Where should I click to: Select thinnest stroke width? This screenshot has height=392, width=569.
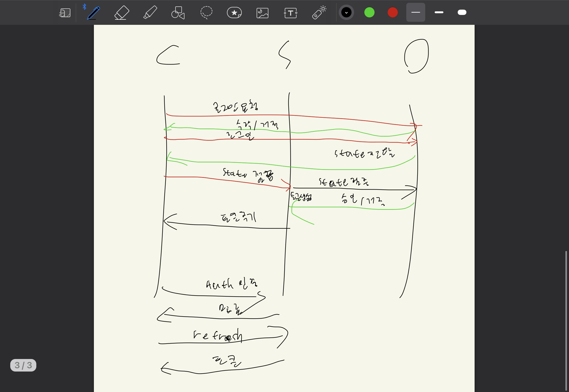click(x=415, y=12)
